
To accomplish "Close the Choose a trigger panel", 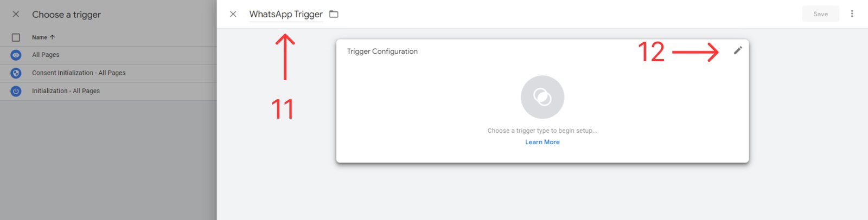I will click(16, 14).
